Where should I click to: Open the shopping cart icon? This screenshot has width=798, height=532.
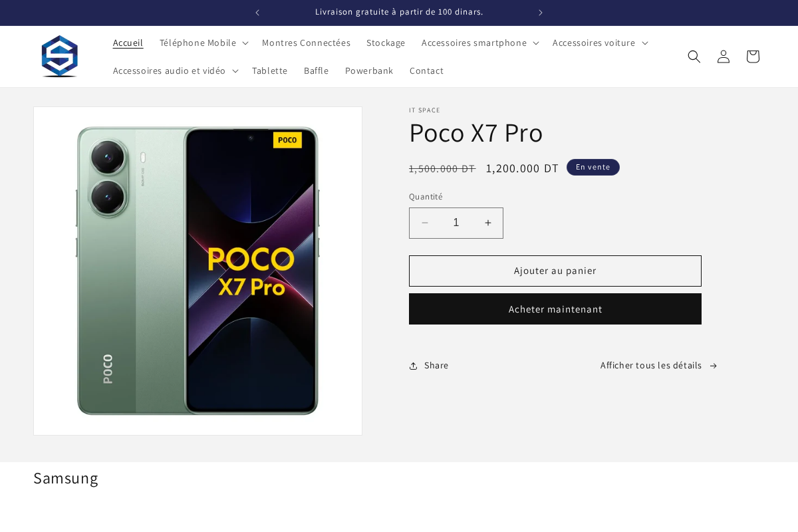coord(752,57)
